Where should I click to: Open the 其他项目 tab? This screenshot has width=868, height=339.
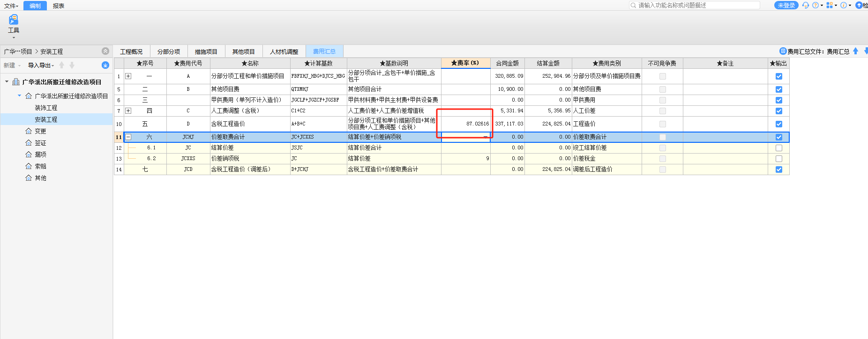244,52
